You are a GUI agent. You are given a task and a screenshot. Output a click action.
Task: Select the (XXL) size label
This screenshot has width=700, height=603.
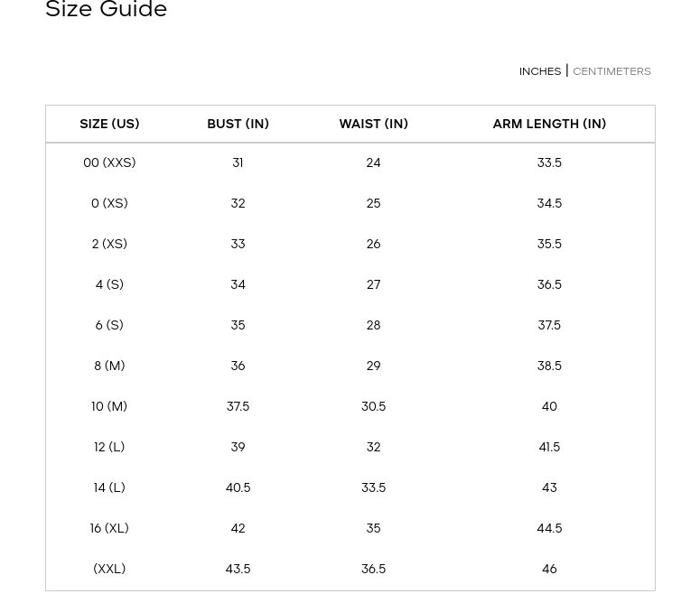pos(109,569)
